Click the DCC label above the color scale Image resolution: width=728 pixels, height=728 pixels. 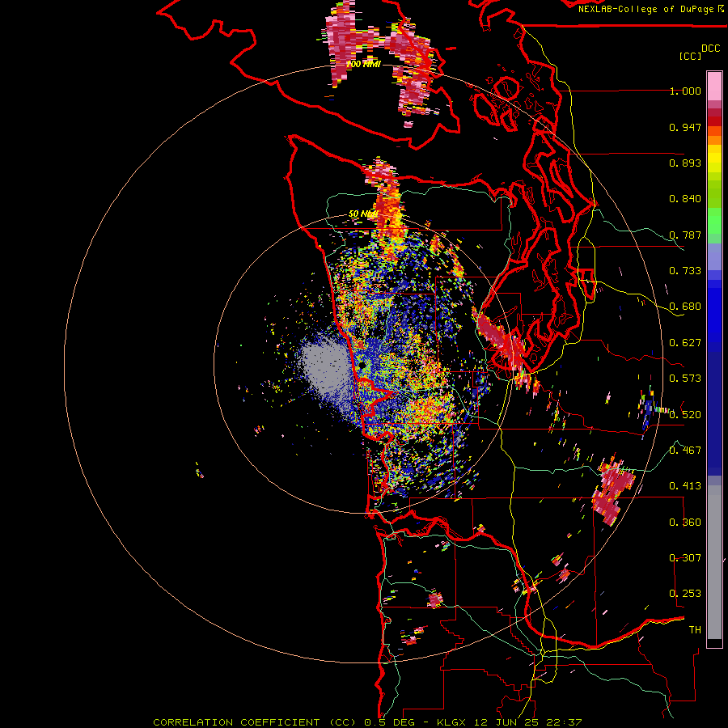click(x=710, y=49)
